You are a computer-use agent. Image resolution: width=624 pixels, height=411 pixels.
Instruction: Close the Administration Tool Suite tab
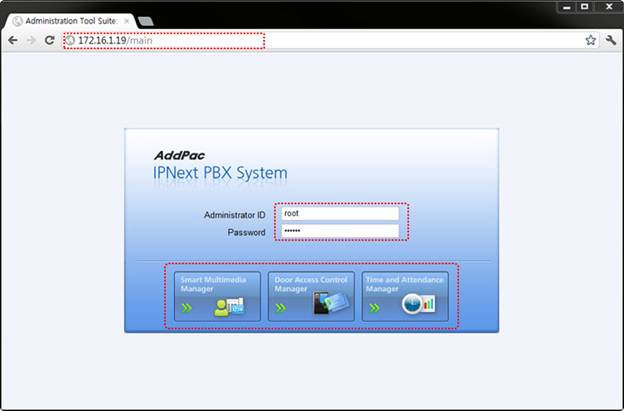pyautogui.click(x=127, y=21)
